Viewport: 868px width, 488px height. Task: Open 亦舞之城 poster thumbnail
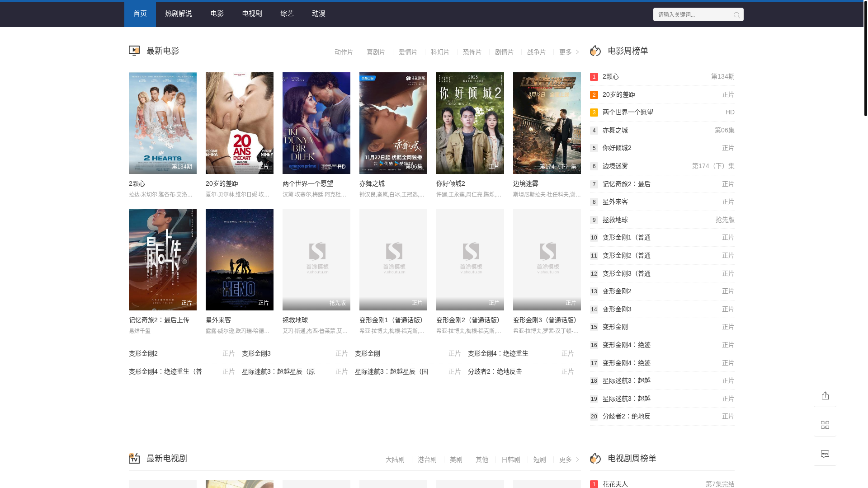393,123
